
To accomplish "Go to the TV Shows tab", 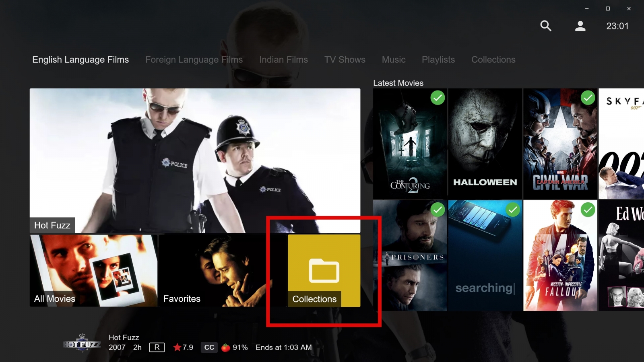I will pyautogui.click(x=345, y=60).
